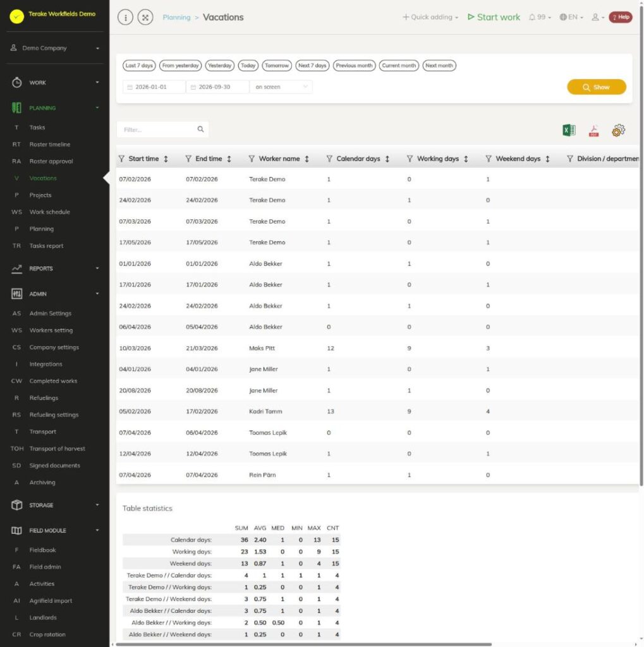Screen dimensions: 644x647
Task: Toggle fullscreen with the expand icon
Action: click(x=145, y=17)
